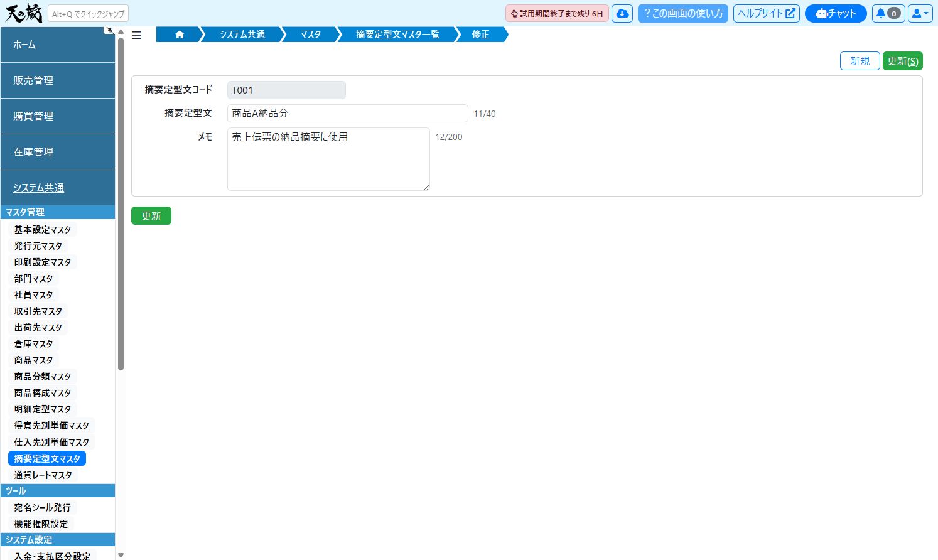
Task: Select 仕入先別単価マスタ
Action: click(51, 443)
